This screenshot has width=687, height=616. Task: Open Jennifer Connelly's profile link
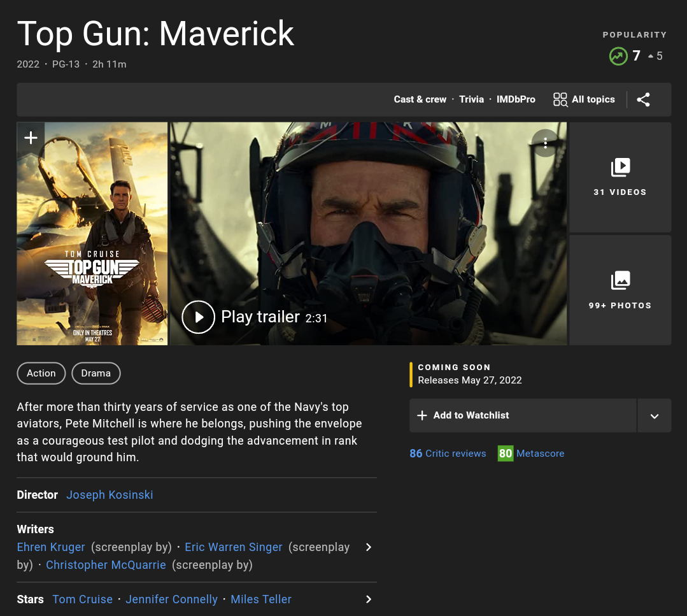171,599
